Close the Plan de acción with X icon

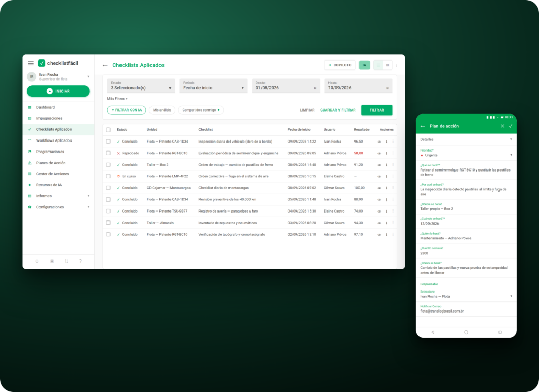pyautogui.click(x=502, y=126)
